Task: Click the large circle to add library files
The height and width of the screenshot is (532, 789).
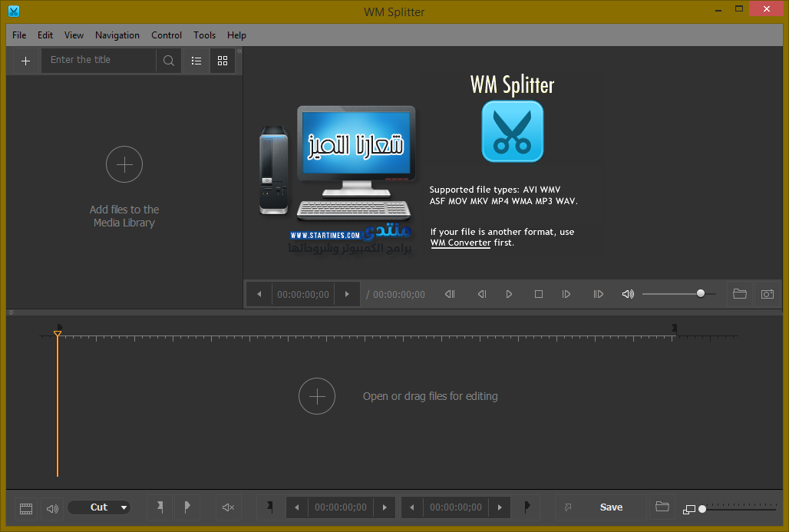Action: [124, 164]
